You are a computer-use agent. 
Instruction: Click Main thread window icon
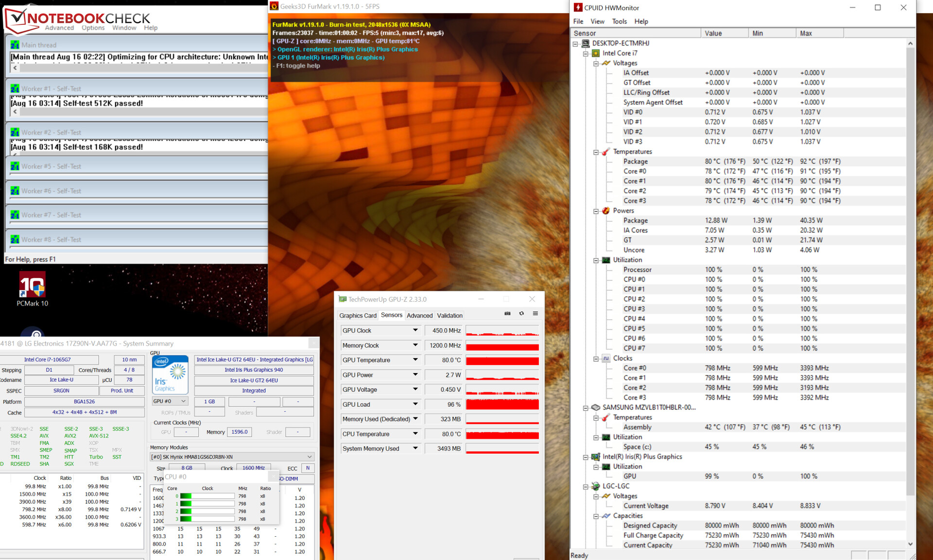[x=15, y=45]
